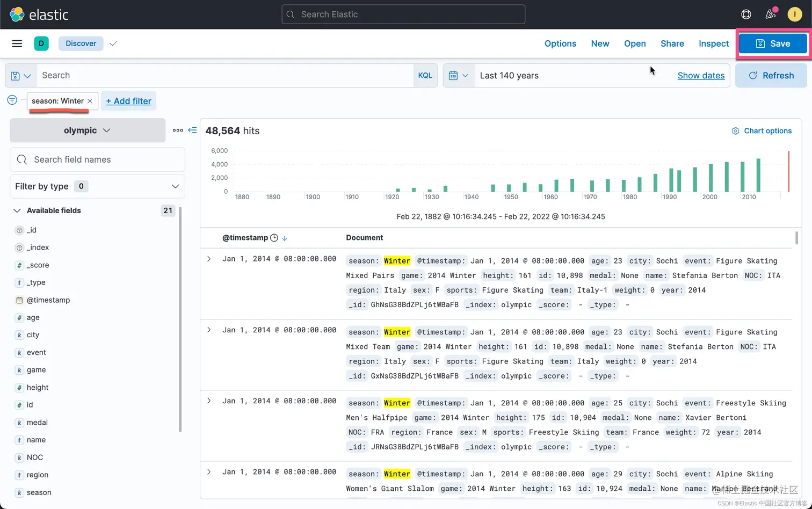Select the id number field
This screenshot has height=509, width=812.
click(x=30, y=405)
